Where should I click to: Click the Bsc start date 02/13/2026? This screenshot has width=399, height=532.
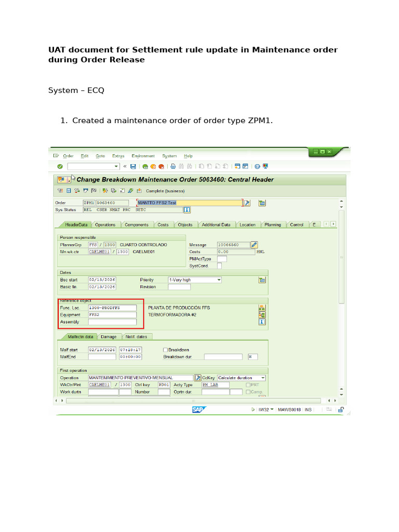pyautogui.click(x=102, y=280)
